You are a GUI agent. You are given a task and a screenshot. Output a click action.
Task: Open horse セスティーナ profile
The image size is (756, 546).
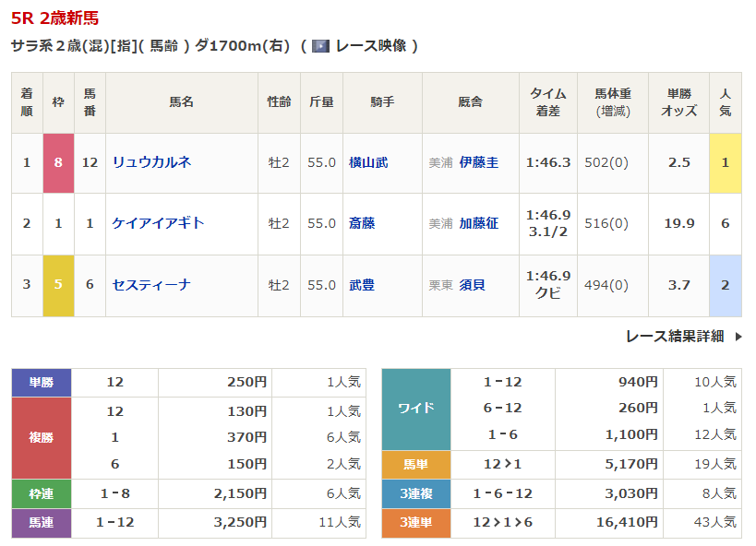[x=151, y=285]
